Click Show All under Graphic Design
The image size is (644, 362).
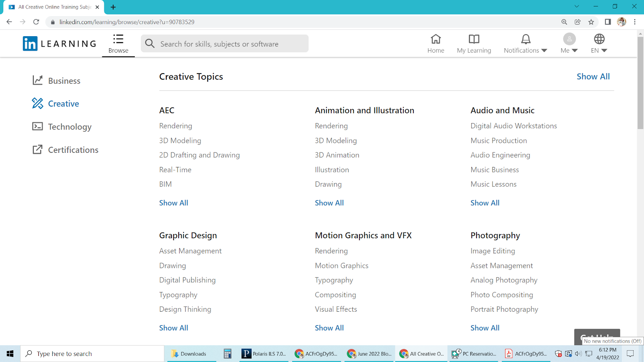coord(173,328)
